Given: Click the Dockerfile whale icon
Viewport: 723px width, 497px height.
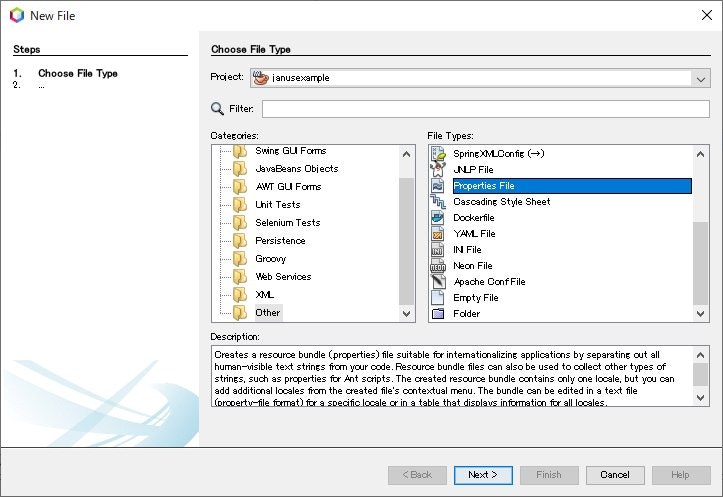Looking at the screenshot, I should (438, 218).
